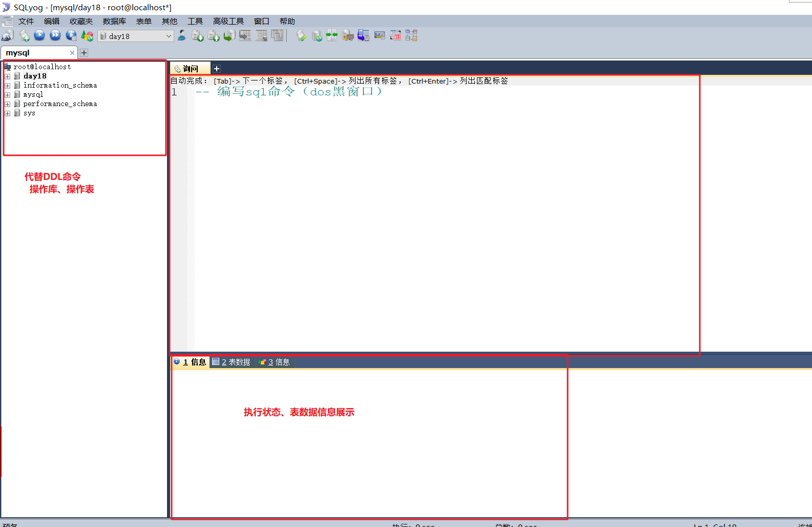The image size is (812, 527).
Task: Switch to the 询问 query tab
Action: click(190, 68)
